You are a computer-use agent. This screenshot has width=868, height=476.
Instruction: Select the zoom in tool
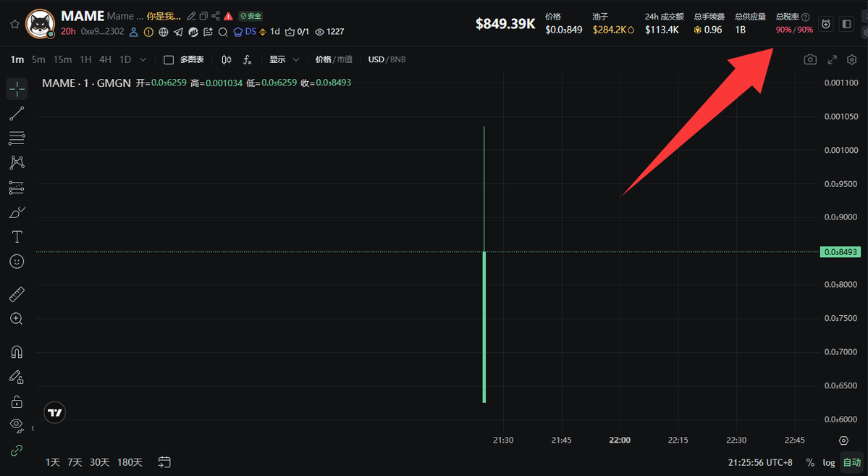click(x=17, y=319)
